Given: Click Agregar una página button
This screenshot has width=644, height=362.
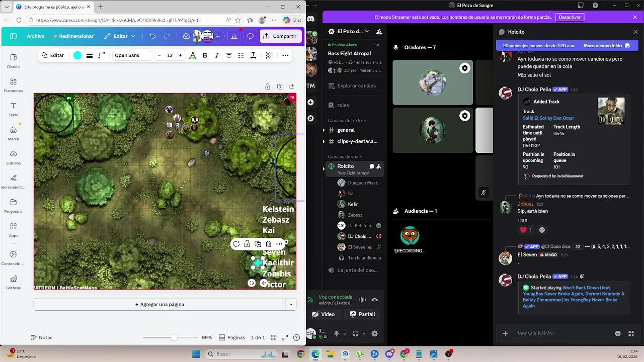Looking at the screenshot, I should [159, 304].
